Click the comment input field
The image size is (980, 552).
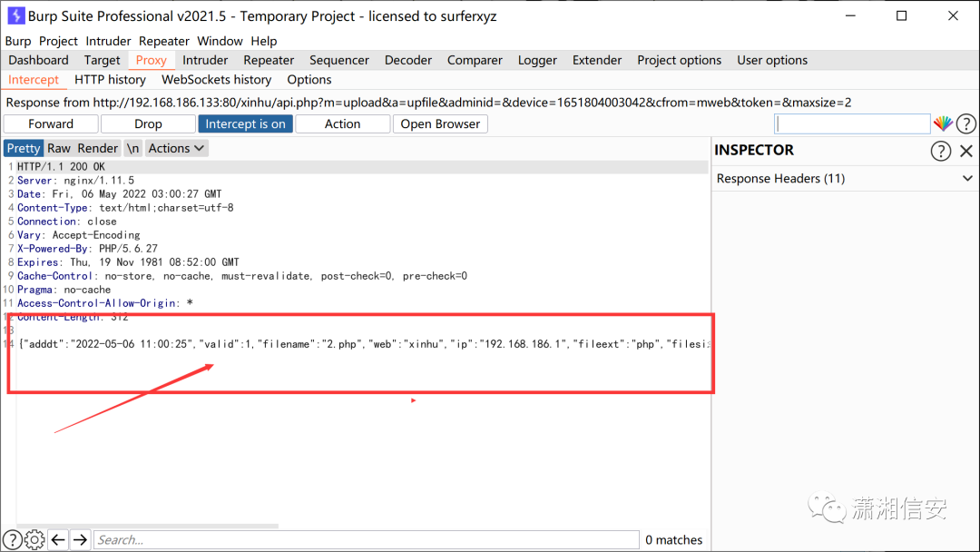(852, 123)
